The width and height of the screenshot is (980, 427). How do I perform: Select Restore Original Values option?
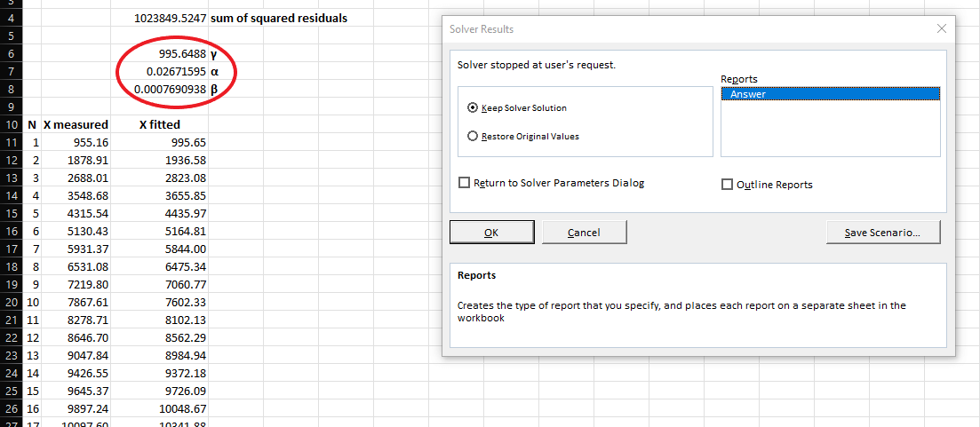coord(473,136)
